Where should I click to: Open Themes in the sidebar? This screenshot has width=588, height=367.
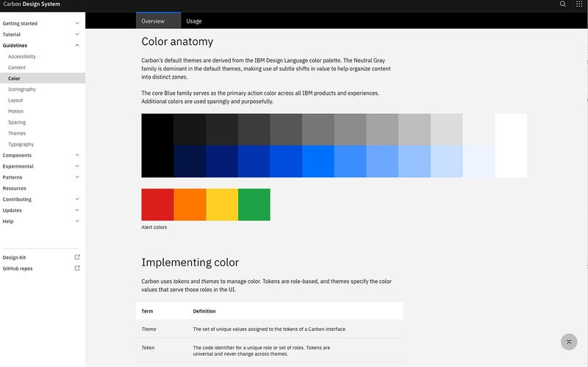(x=17, y=133)
